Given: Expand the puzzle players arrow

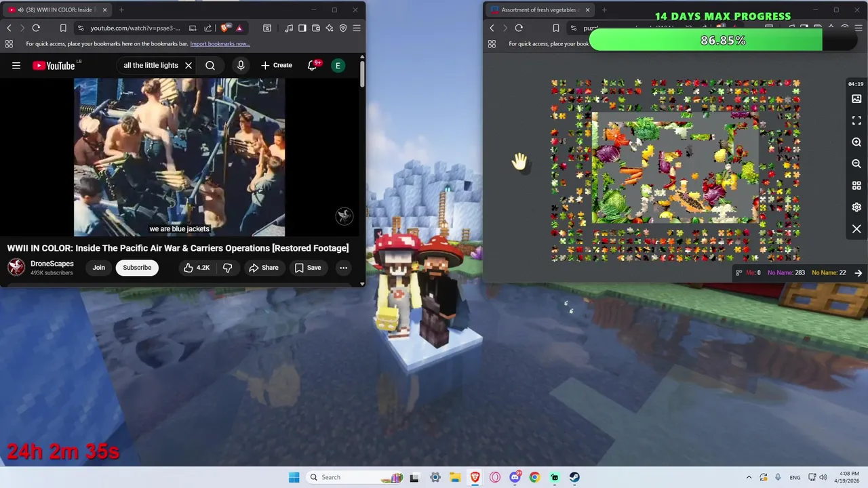Looking at the screenshot, I should 859,272.
